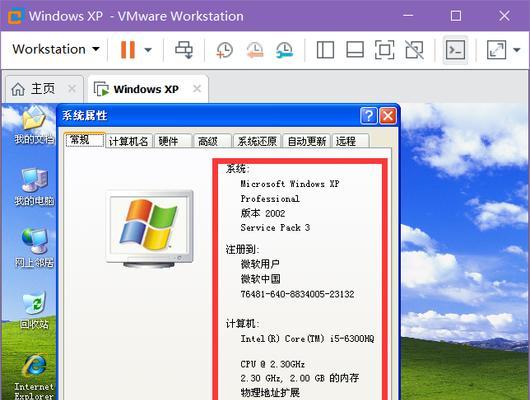
Task: Expand the stretch display options arrow
Action: 516,50
